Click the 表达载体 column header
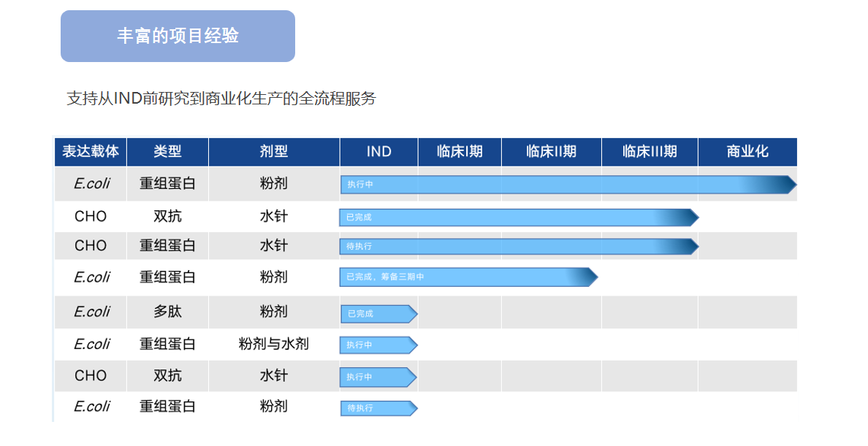The height and width of the screenshot is (446, 868). [x=91, y=152]
